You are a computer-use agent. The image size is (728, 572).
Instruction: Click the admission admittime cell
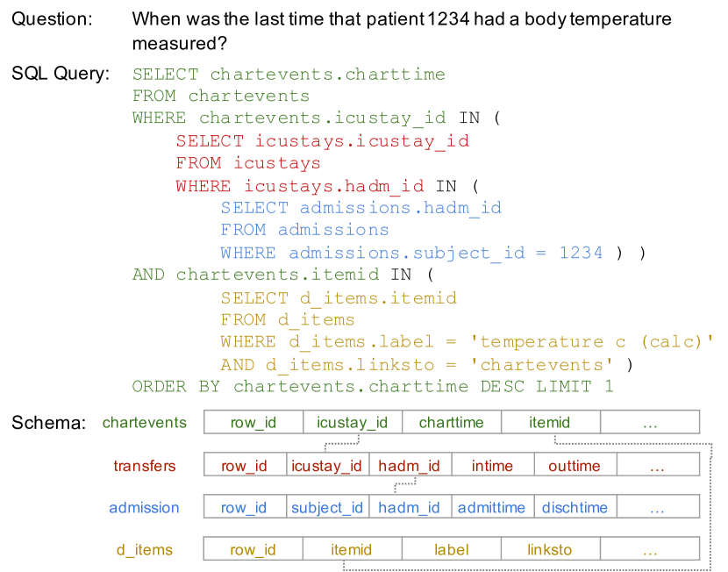(x=493, y=506)
